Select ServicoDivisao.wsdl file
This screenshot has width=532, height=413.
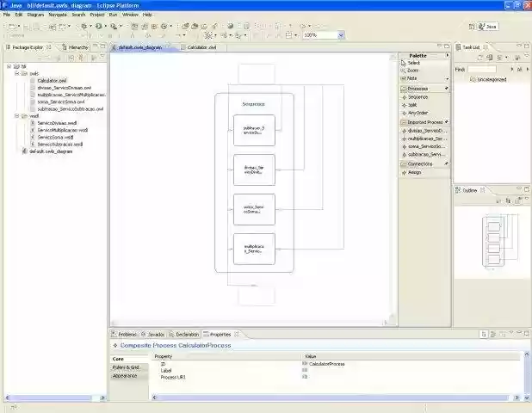(57, 123)
